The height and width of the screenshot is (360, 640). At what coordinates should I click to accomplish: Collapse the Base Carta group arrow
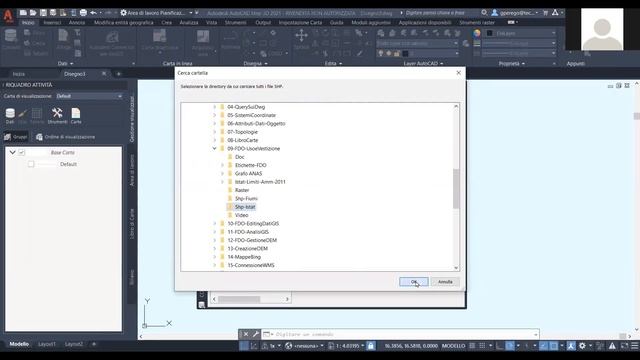tap(12, 152)
